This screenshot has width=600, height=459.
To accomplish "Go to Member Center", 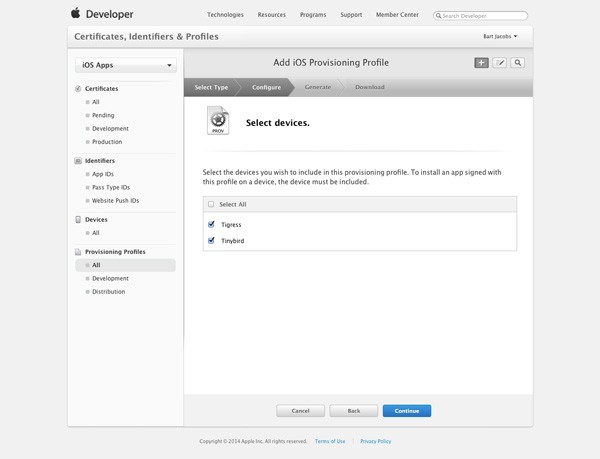I will 397,15.
